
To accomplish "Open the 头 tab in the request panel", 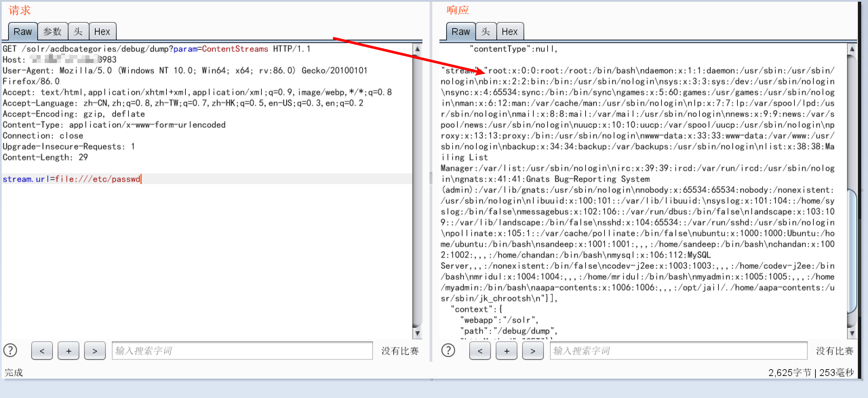I will click(79, 31).
